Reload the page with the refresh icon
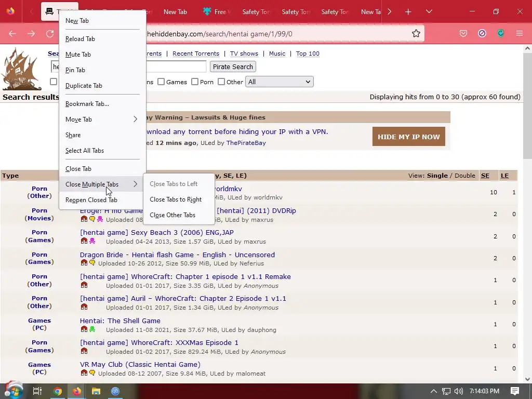 pyautogui.click(x=50, y=34)
